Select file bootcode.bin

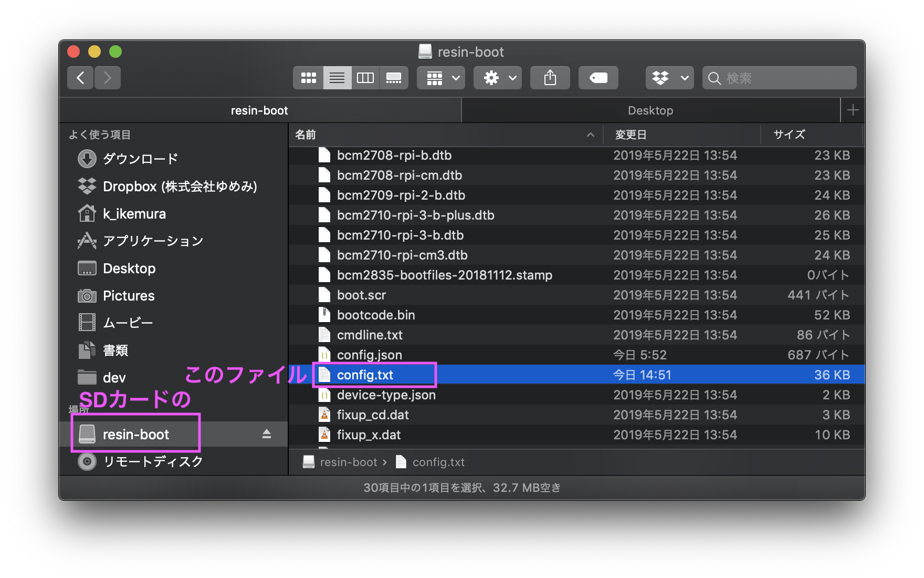point(576,315)
